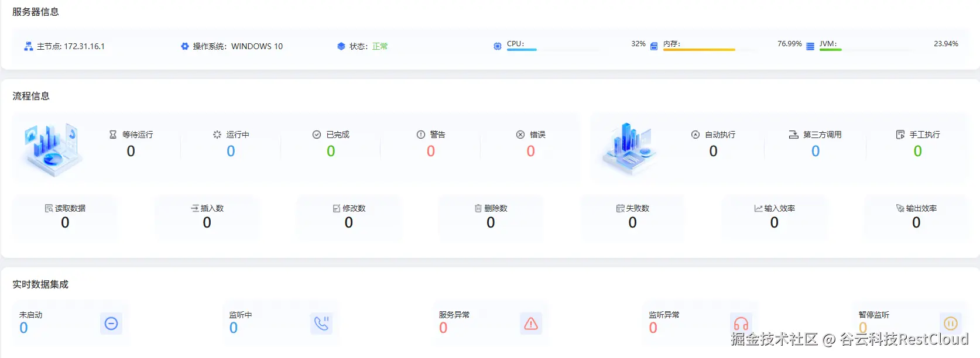
Task: Click the 修改数 count value
Action: pos(349,223)
